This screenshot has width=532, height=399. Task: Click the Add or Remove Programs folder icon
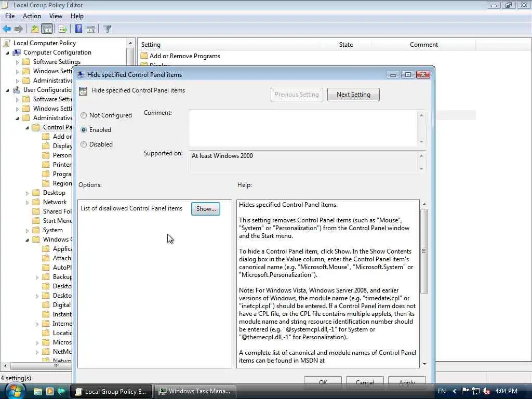pyautogui.click(x=144, y=56)
